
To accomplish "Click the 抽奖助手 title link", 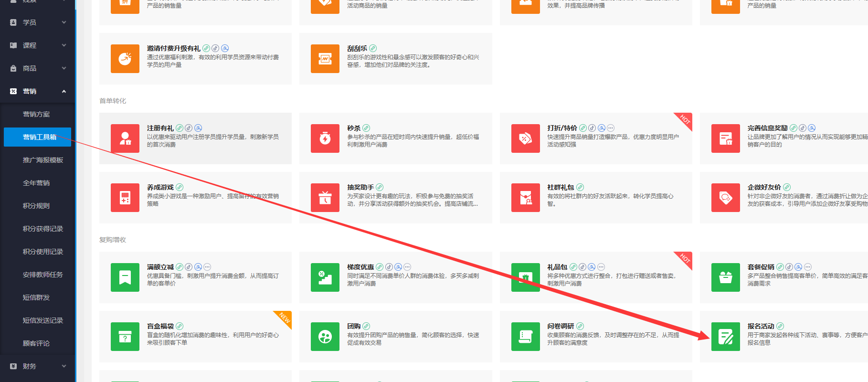I will [360, 187].
